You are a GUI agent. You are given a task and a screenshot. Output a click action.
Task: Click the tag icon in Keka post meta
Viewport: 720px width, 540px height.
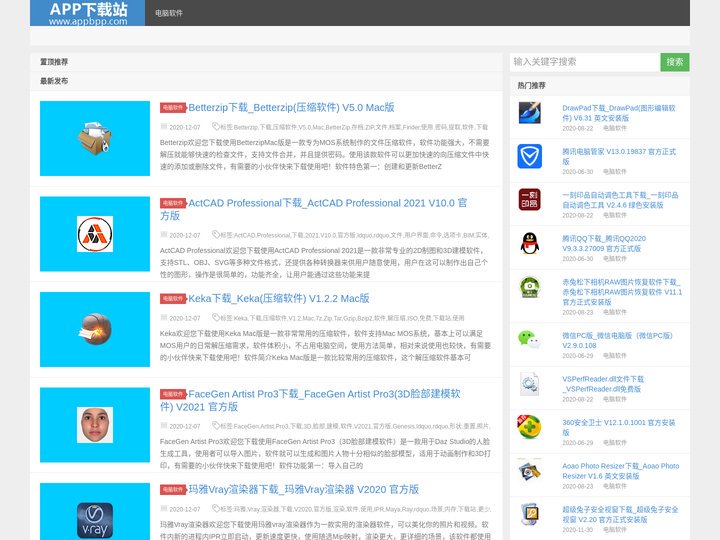pyautogui.click(x=215, y=317)
